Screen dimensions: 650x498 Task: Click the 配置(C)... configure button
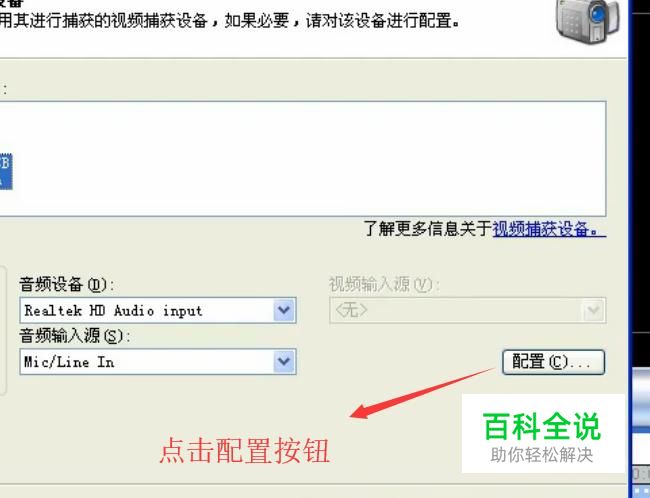coord(553,362)
